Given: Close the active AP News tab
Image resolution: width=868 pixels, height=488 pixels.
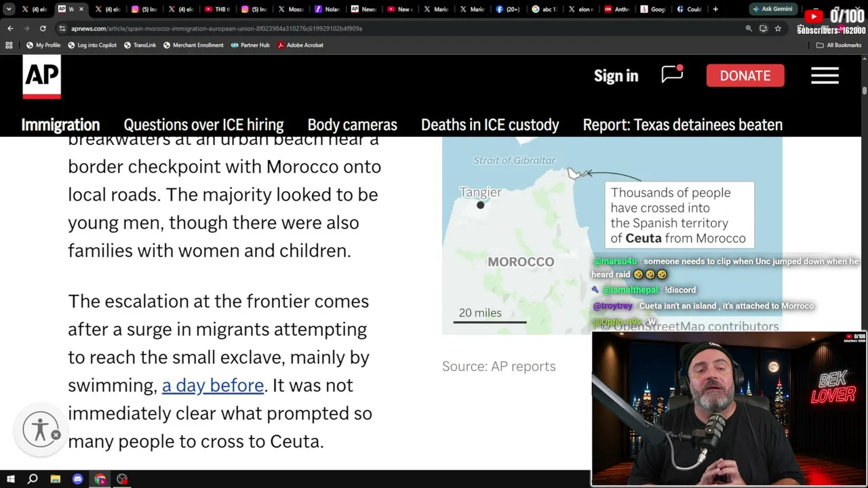Looking at the screenshot, I should (x=81, y=9).
